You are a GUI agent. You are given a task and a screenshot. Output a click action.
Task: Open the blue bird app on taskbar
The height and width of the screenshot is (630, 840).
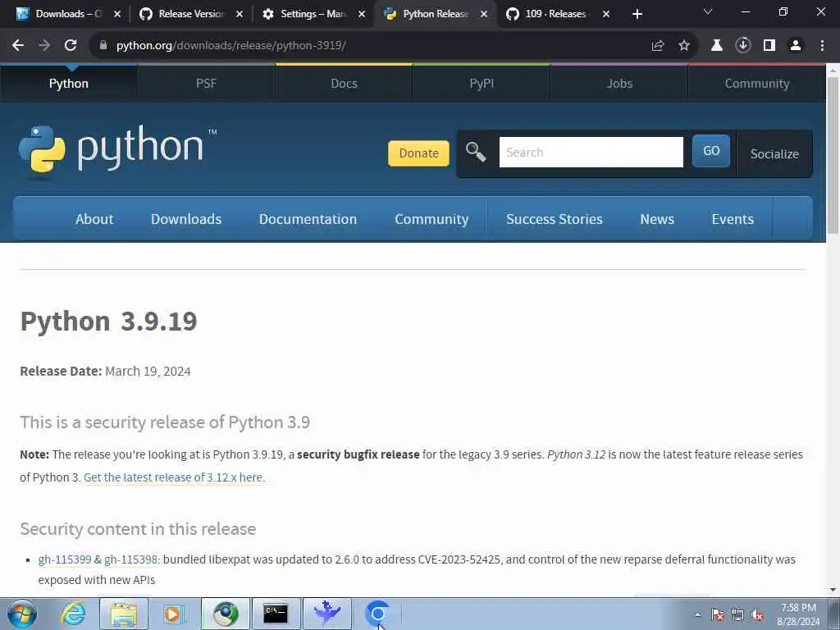click(326, 614)
